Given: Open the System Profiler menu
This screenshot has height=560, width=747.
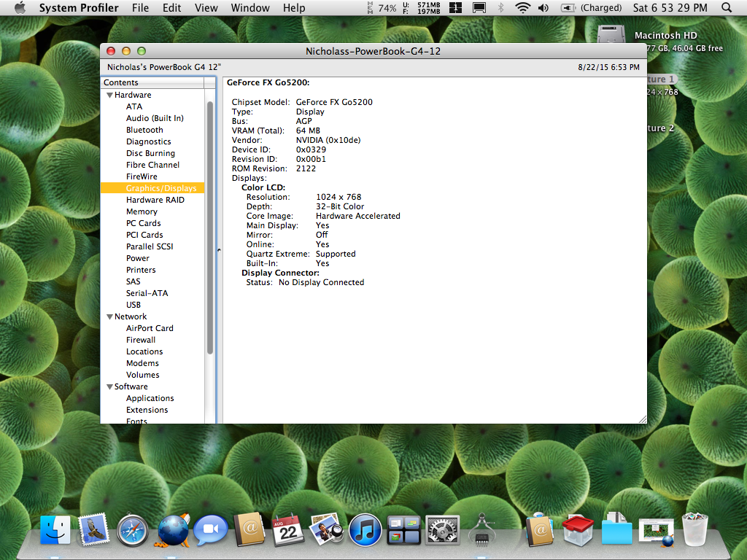Looking at the screenshot, I should click(79, 7).
